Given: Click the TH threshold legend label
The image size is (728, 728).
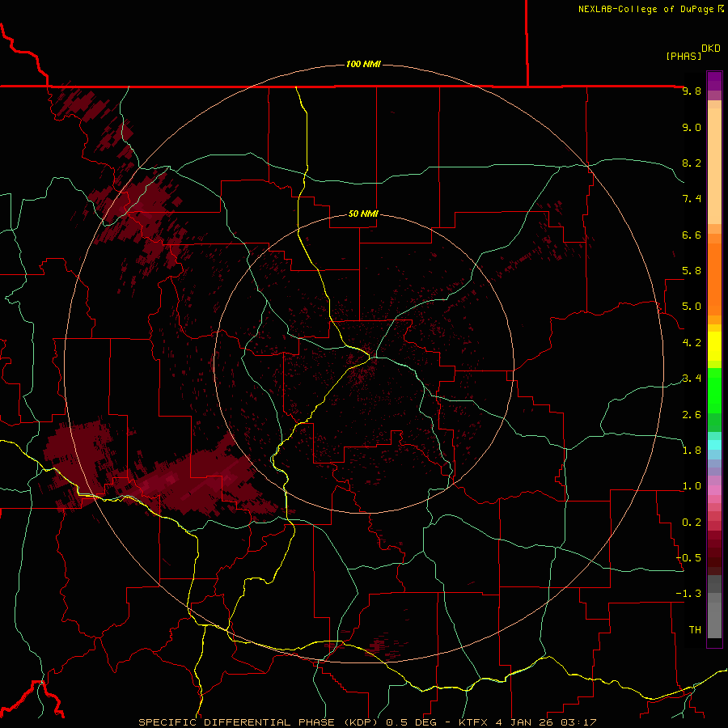Looking at the screenshot, I should (x=695, y=630).
